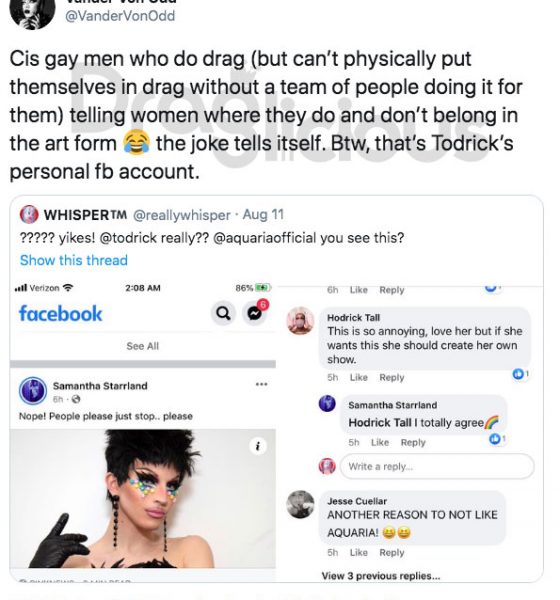Like Hodrick Tall's comment
This screenshot has width=560, height=600.
point(358,378)
